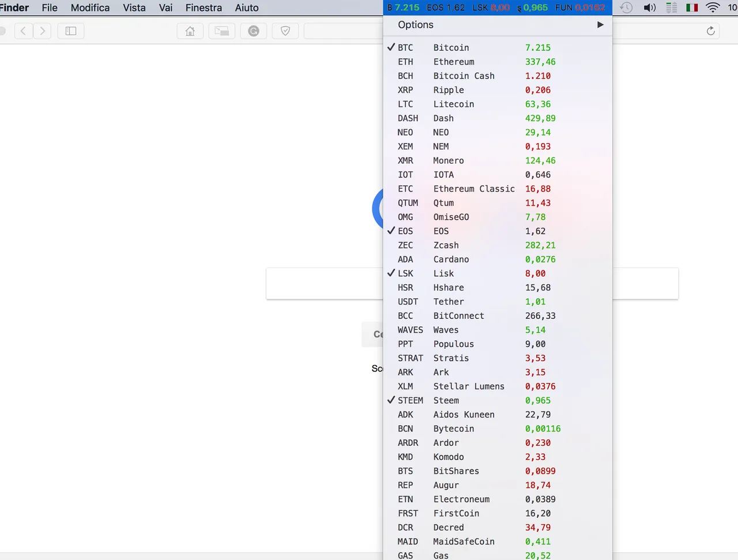This screenshot has width=738, height=560.
Task: Uncheck the STEEM Steem entry
Action: pyautogui.click(x=498, y=400)
